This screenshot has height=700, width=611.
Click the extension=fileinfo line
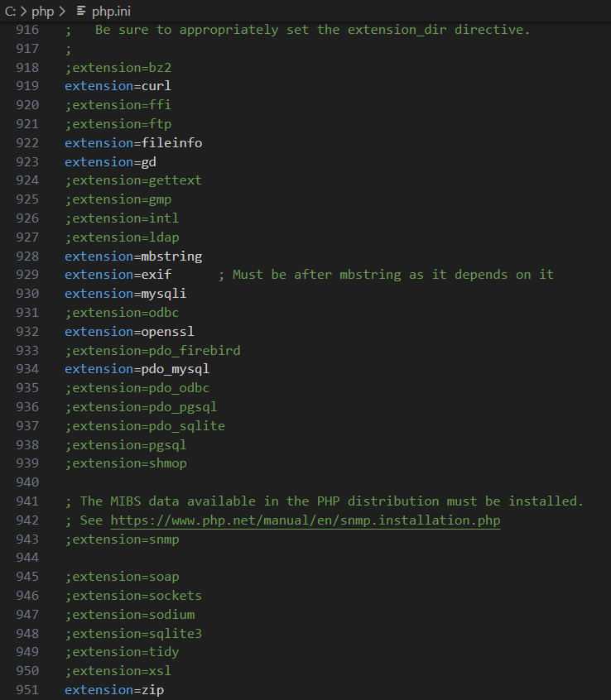(x=133, y=142)
